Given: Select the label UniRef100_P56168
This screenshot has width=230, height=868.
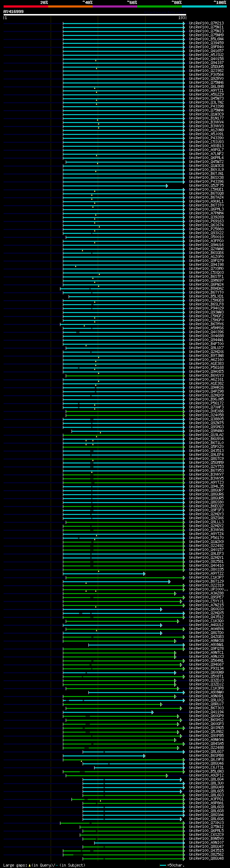Looking at the screenshot, I should (206, 368).
